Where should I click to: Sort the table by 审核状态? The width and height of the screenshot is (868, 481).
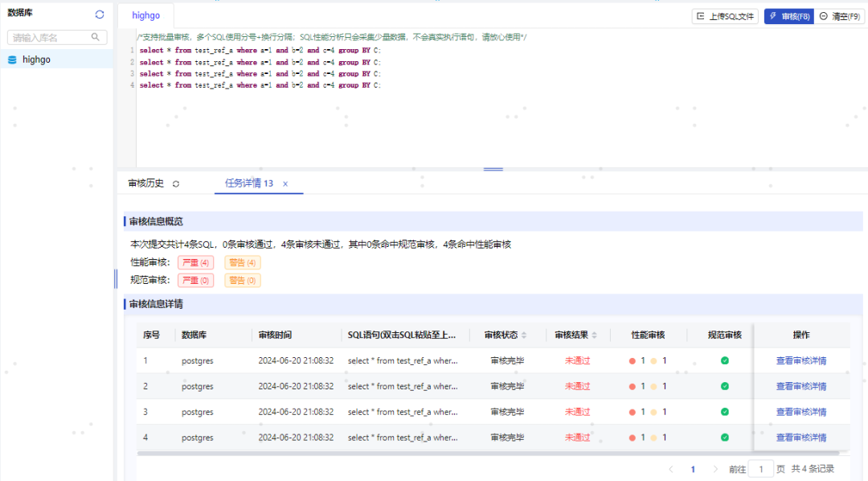point(524,335)
